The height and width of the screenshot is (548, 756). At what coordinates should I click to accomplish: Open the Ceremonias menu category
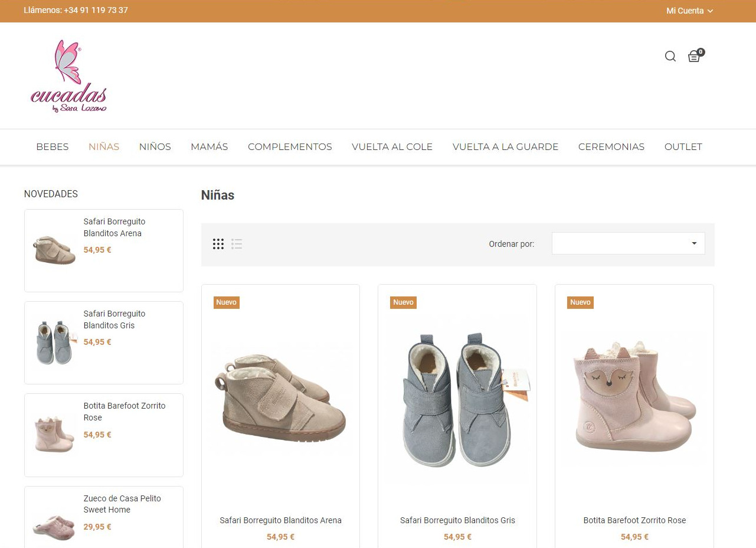coord(611,147)
